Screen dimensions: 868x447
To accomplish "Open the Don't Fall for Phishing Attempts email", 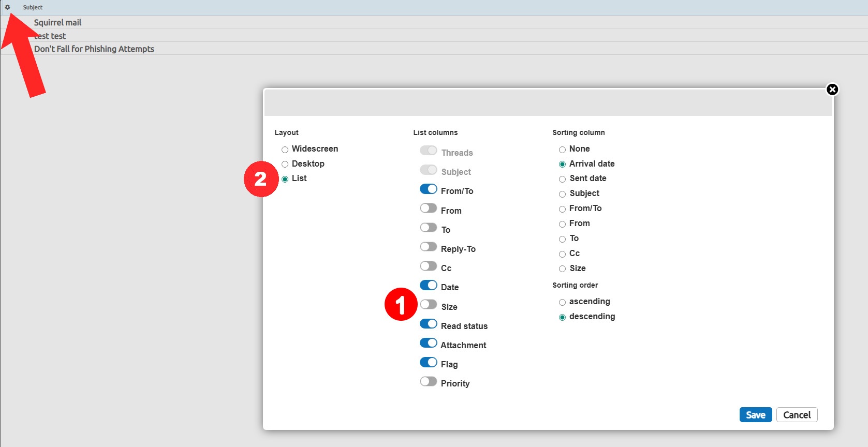I will coord(94,49).
